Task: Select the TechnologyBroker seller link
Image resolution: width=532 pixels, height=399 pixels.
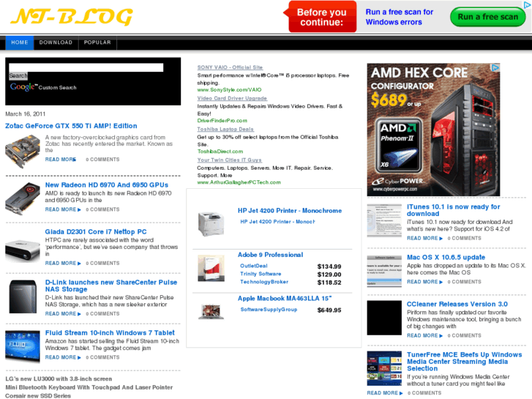Action: (x=264, y=282)
